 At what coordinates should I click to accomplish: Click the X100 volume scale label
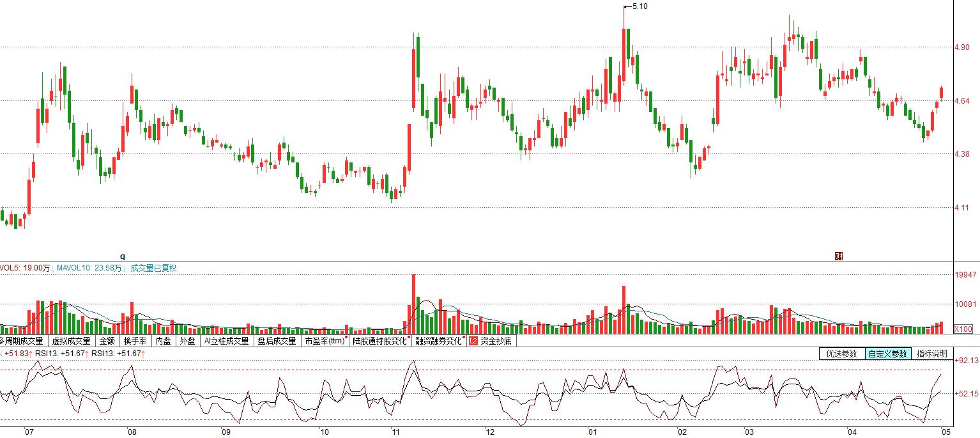[963, 329]
